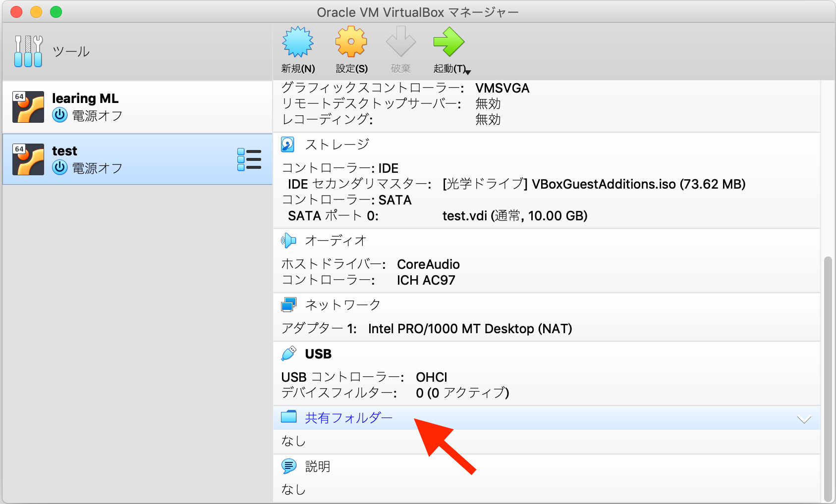This screenshot has width=836, height=504.
Task: Close the VirtualBox manager window
Action: pyautogui.click(x=16, y=12)
